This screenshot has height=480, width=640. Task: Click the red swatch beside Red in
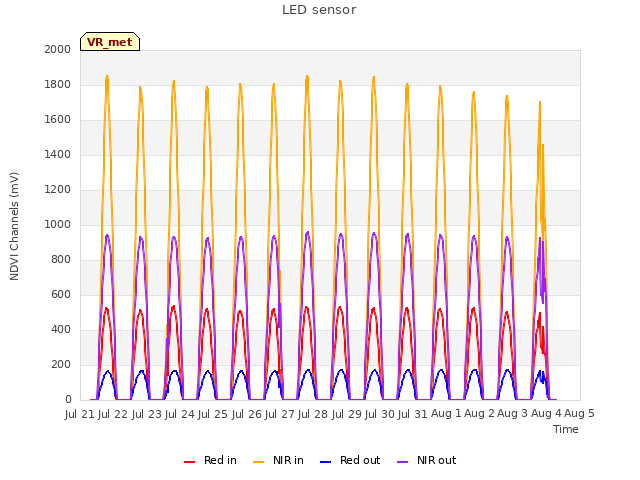tap(189, 462)
